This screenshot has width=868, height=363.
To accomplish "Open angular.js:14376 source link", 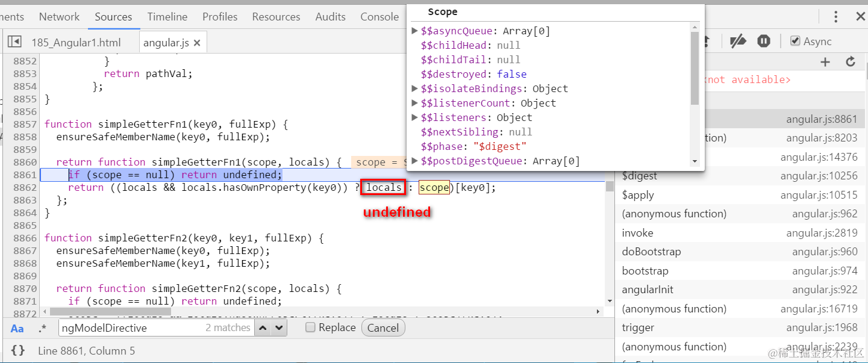I will 819,157.
